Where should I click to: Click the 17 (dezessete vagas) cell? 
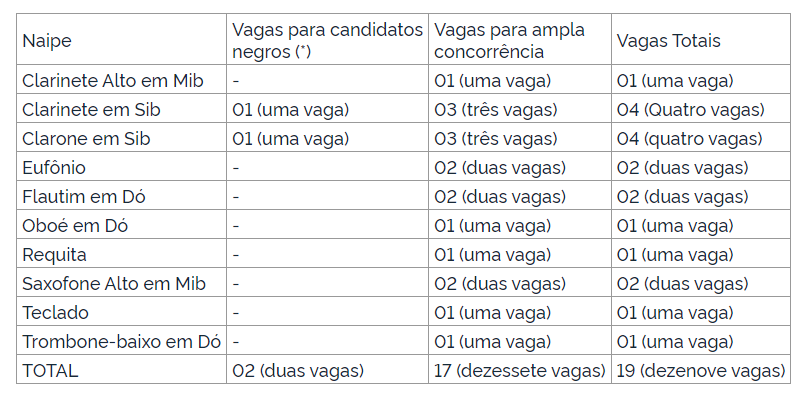coord(520,369)
